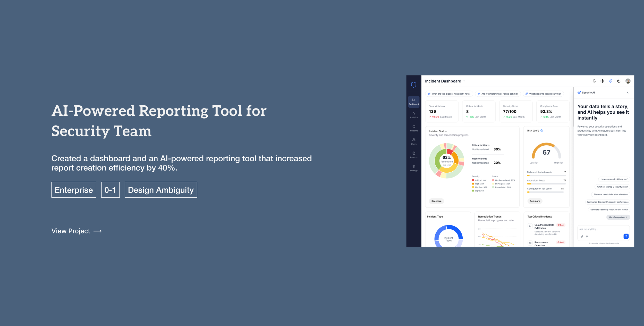Open settings gear icon in header
Viewport: 644px width, 326px height.
click(x=602, y=81)
